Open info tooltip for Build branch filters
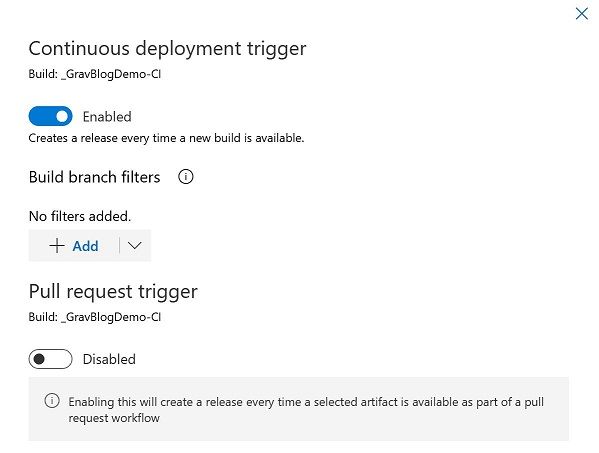Viewport: 599px width, 453px height. [186, 177]
